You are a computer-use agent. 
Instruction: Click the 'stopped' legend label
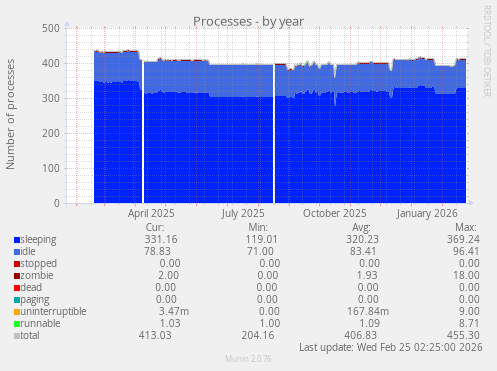point(39,264)
